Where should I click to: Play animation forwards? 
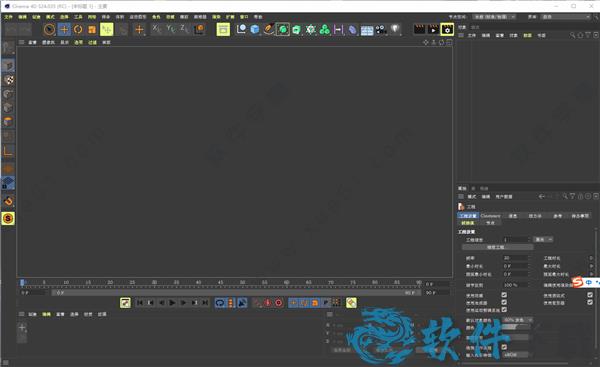click(x=173, y=303)
